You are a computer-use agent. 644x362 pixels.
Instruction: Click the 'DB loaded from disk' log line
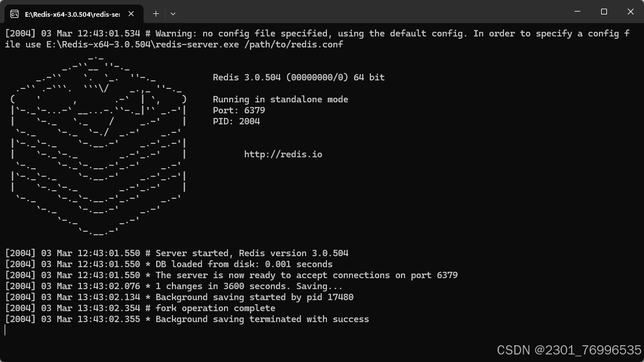pyautogui.click(x=169, y=264)
